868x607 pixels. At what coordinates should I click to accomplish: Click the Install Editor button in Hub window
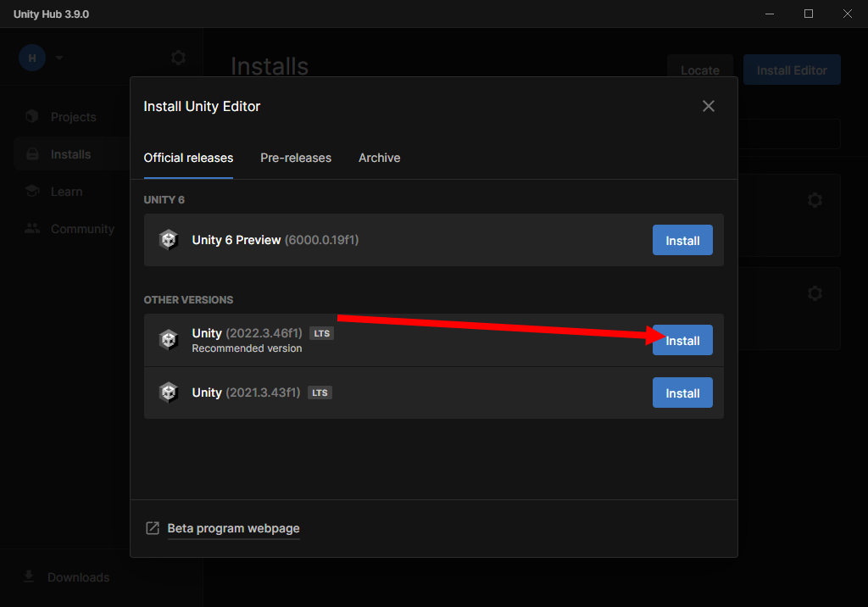[792, 70]
